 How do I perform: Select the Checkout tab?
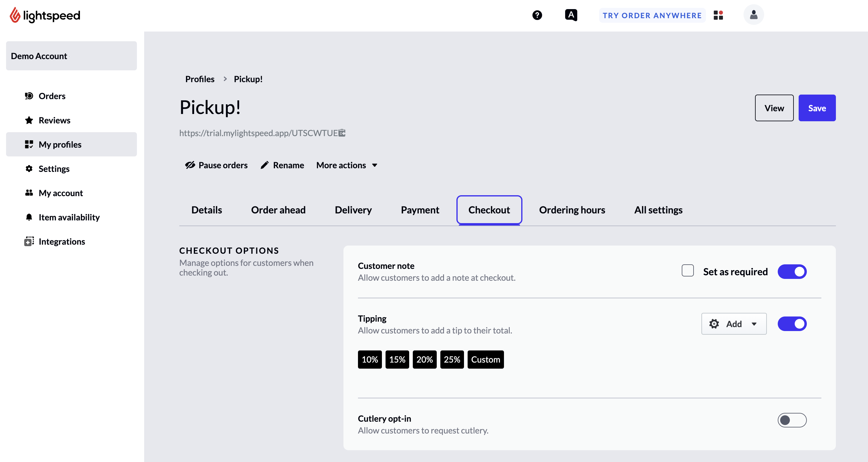pyautogui.click(x=489, y=210)
